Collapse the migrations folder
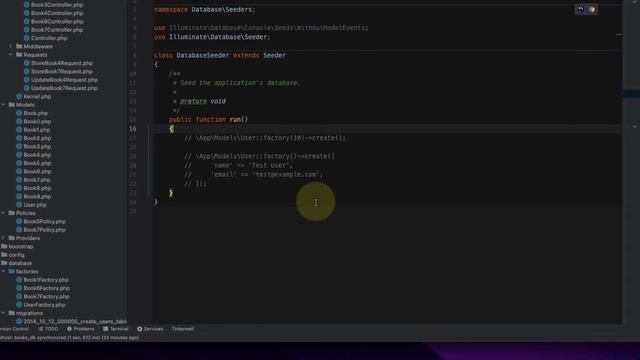The image size is (640, 360). 3,313
